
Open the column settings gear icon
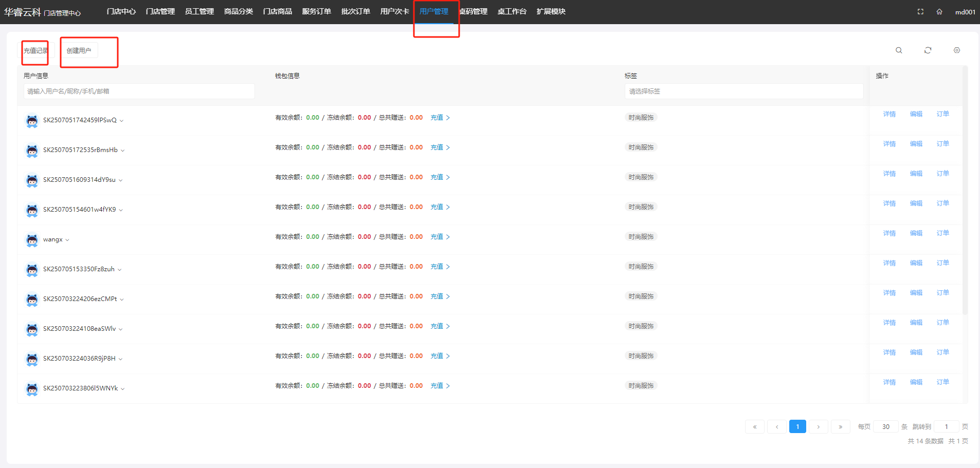(x=956, y=50)
